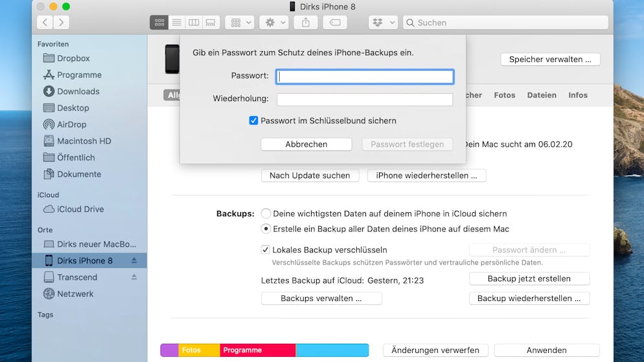Click the Share toolbar icon
The height and width of the screenshot is (362, 644).
click(306, 22)
